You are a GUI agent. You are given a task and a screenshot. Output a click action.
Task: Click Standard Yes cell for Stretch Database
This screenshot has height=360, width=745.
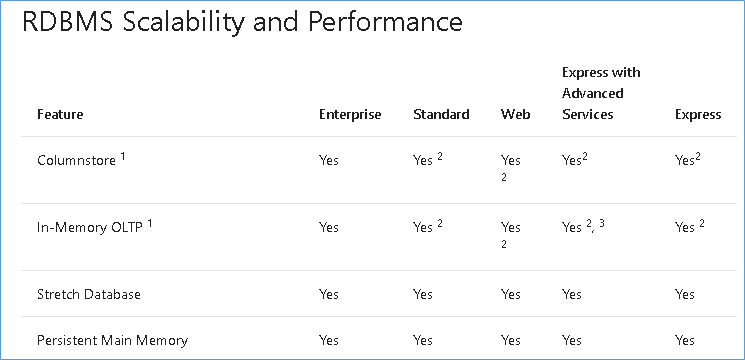pos(423,294)
